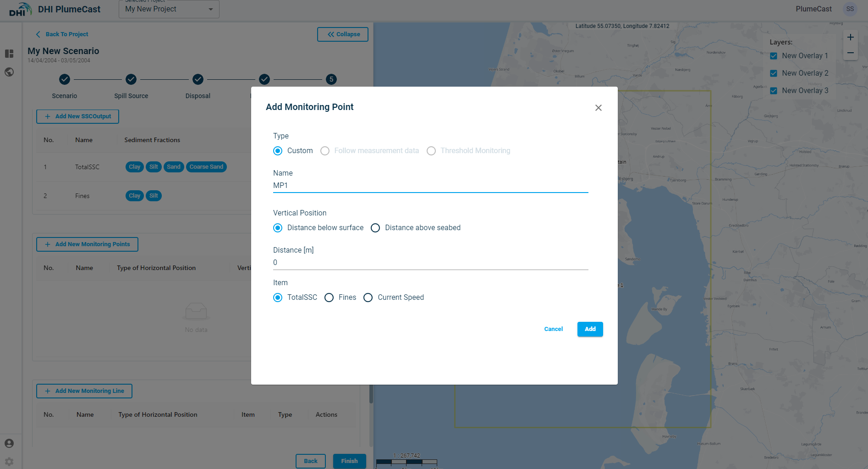Click the Spill Source step

pos(131,80)
